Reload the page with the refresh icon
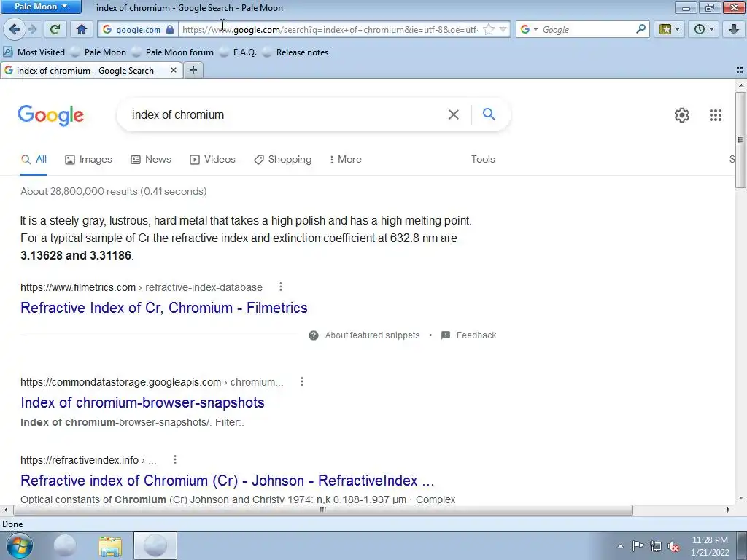This screenshot has width=747, height=560. pyautogui.click(x=55, y=29)
